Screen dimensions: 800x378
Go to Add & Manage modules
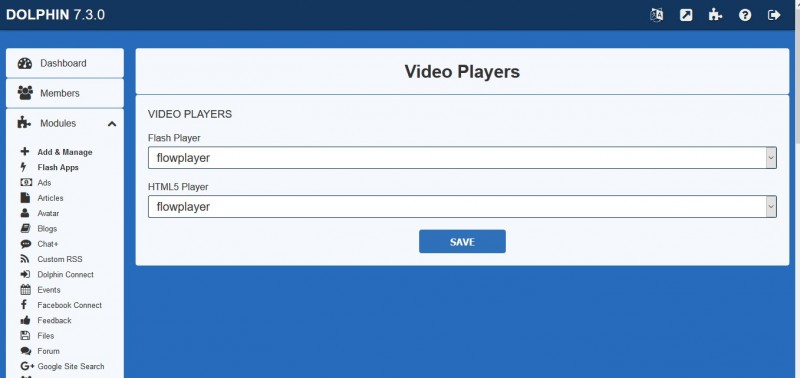pos(65,152)
